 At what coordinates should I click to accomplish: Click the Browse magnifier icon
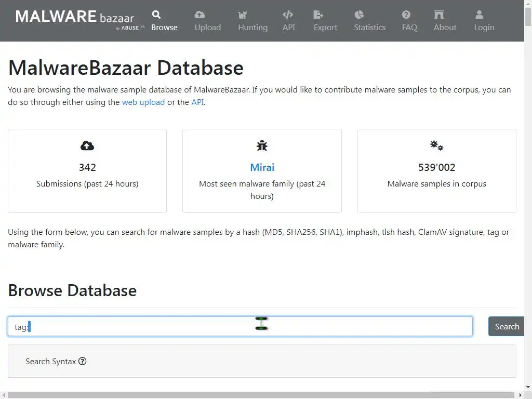[156, 15]
